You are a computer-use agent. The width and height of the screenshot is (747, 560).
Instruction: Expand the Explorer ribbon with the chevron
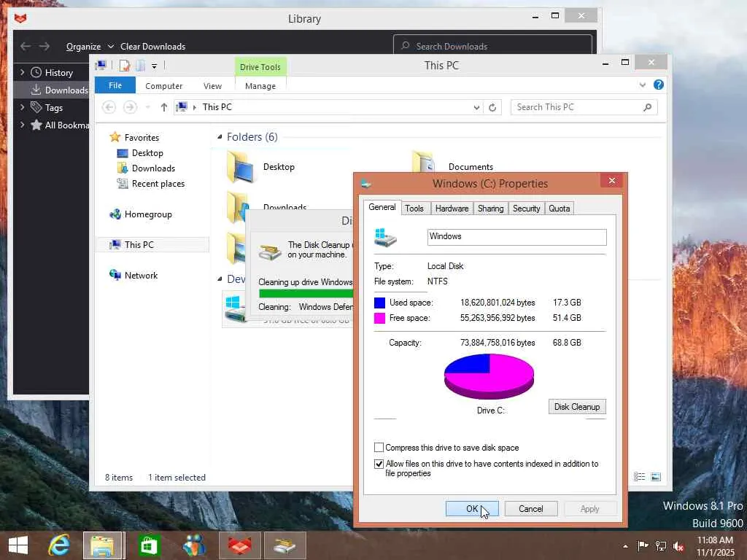click(x=643, y=85)
